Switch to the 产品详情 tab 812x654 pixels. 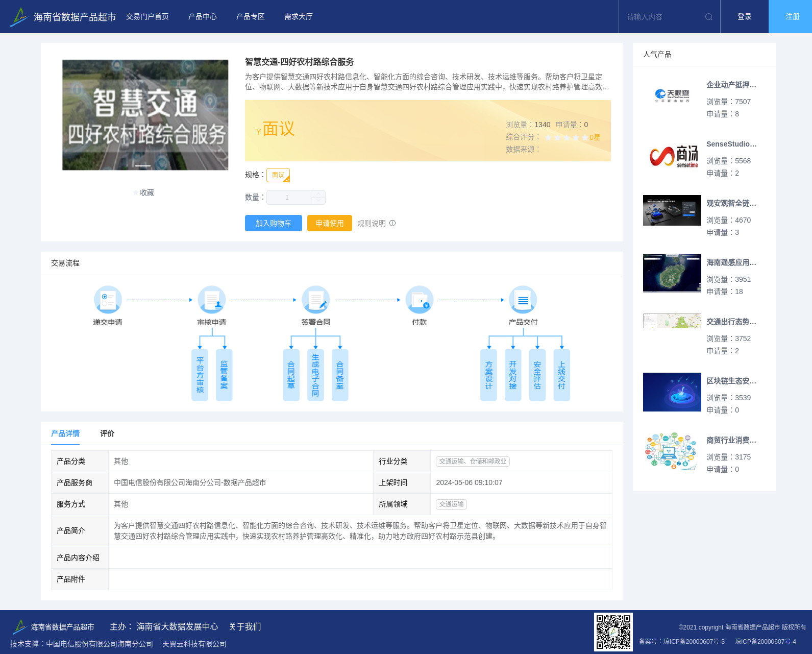click(x=65, y=433)
